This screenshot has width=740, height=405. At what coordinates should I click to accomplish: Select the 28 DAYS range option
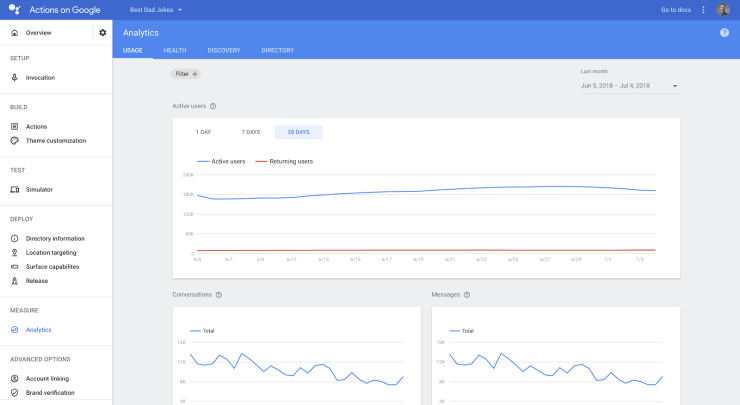(x=298, y=132)
